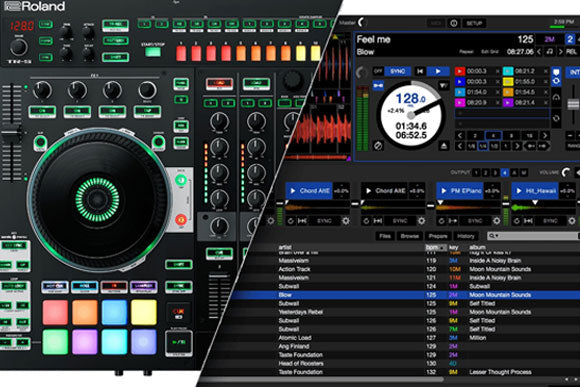
Task: Click the REL mode button
Action: [571, 52]
